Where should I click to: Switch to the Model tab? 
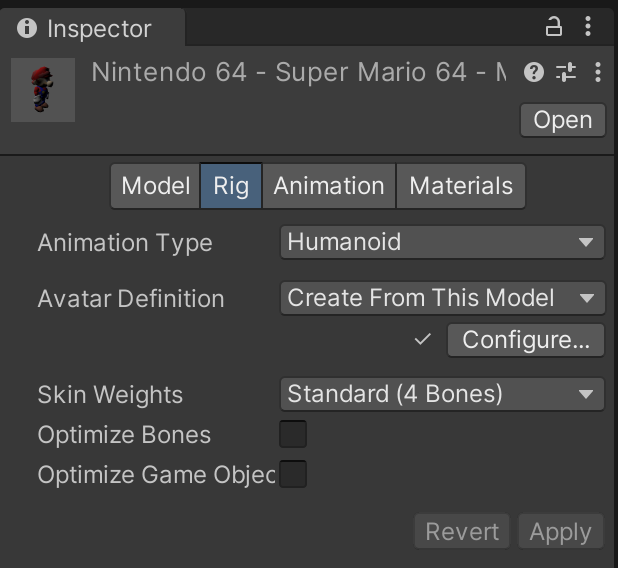(x=155, y=186)
